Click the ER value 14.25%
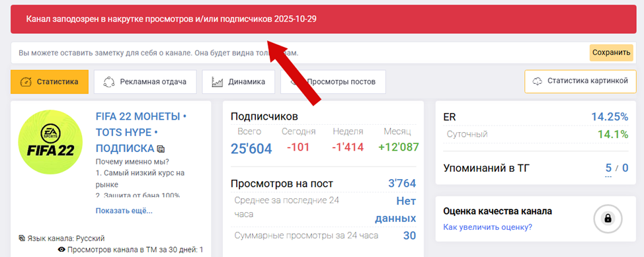 610,117
